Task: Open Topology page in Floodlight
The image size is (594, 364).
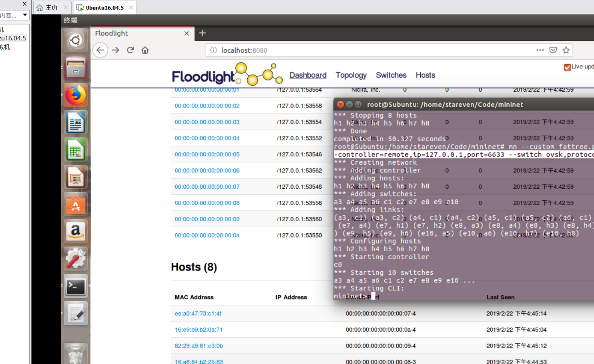Action: tap(351, 75)
